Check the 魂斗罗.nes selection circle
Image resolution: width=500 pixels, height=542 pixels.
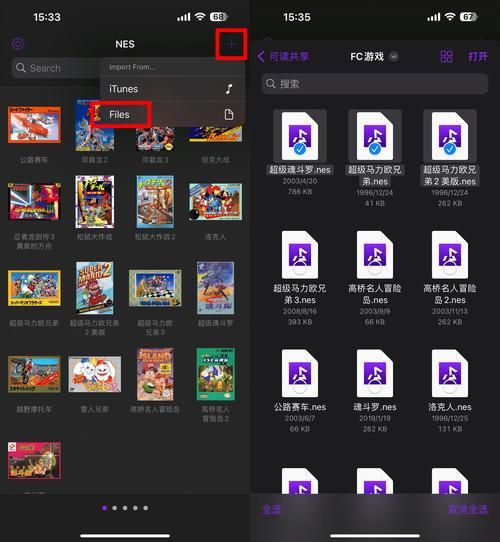click(375, 387)
